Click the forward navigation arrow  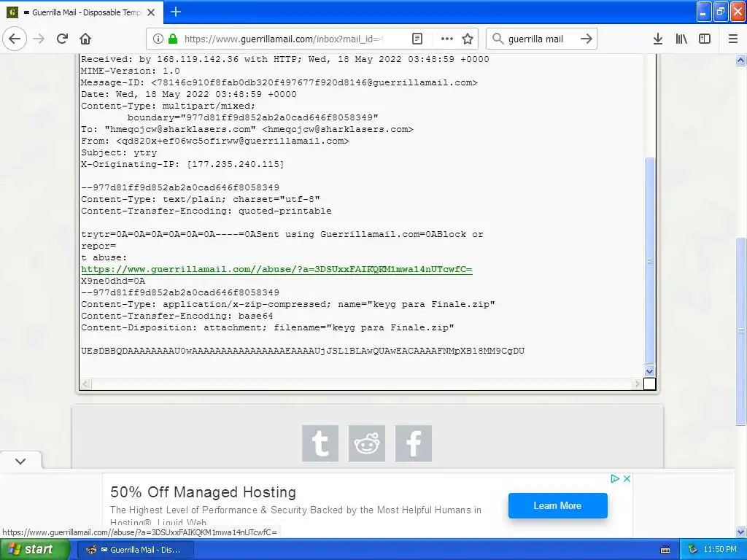click(39, 39)
